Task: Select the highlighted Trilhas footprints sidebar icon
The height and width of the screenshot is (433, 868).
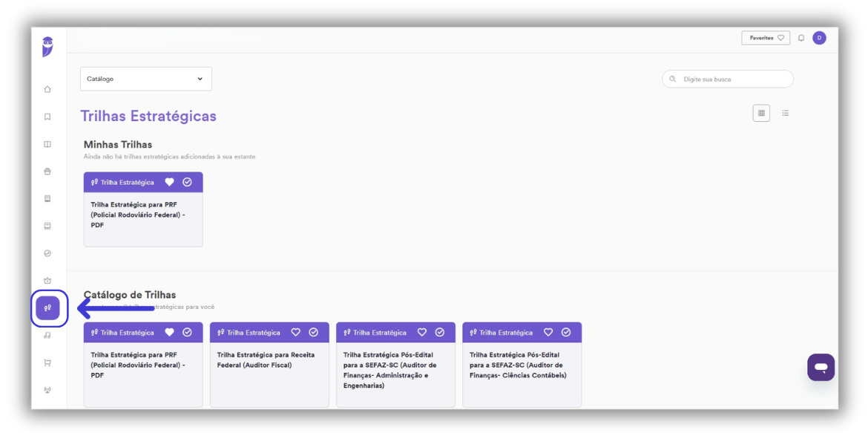Action: click(47, 308)
